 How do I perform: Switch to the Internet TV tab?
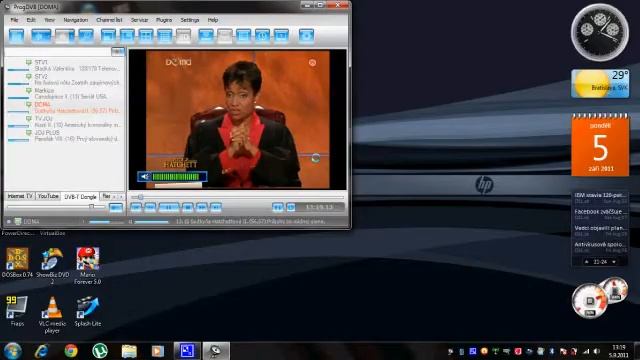(x=20, y=196)
